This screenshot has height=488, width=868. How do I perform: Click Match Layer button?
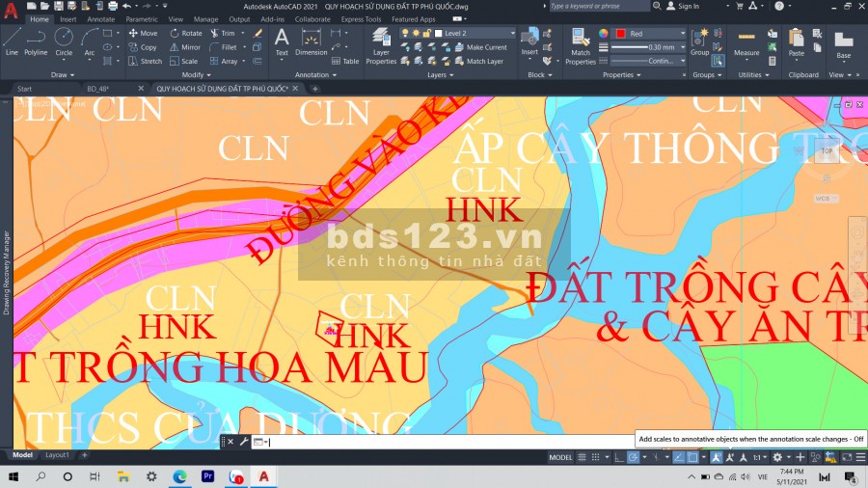pos(479,61)
